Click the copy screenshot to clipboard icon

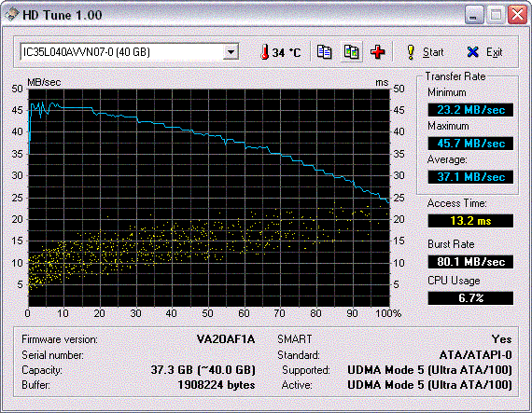pyautogui.click(x=351, y=52)
